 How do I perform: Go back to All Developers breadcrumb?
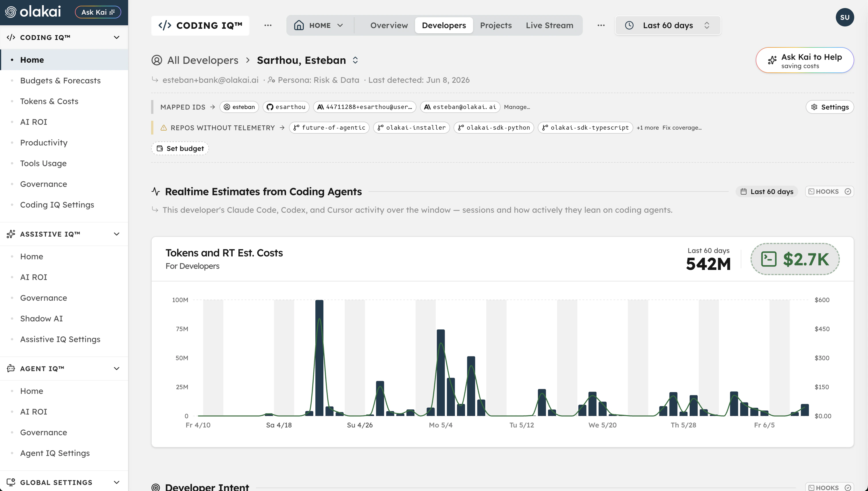[x=202, y=60]
